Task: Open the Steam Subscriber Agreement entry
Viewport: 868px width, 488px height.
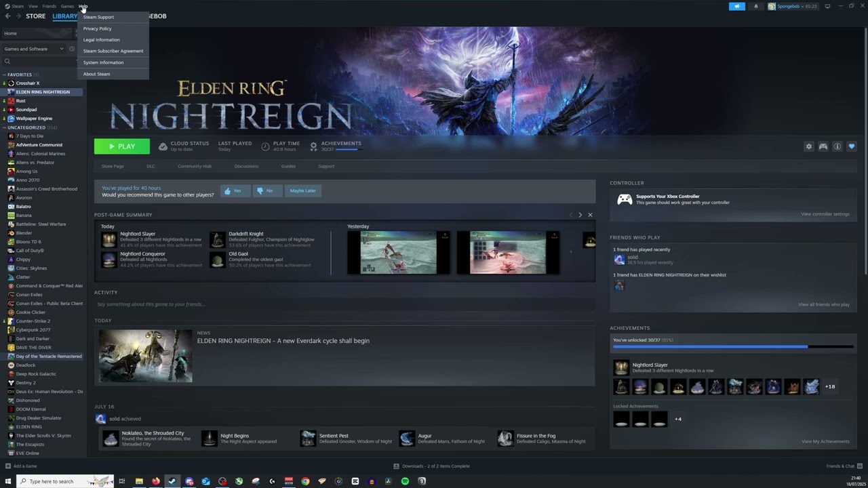Action: pos(113,51)
